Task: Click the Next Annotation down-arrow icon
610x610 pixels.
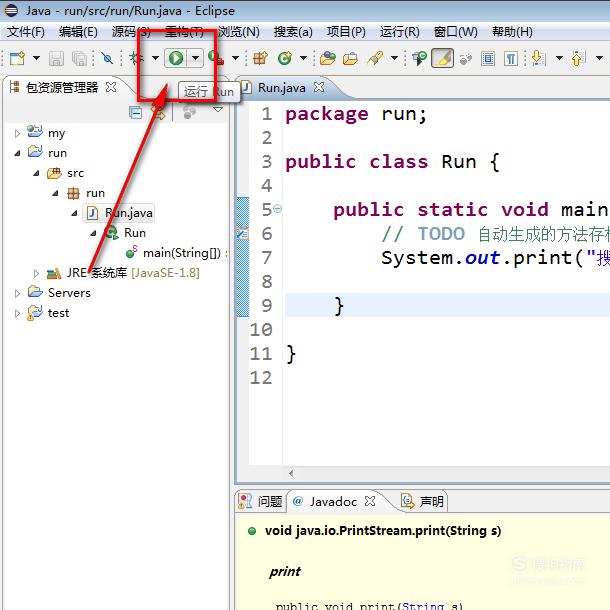Action: [x=539, y=58]
